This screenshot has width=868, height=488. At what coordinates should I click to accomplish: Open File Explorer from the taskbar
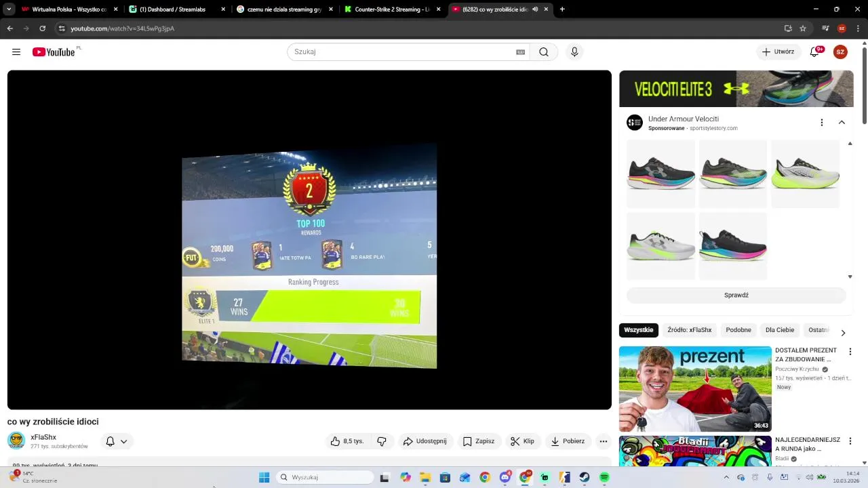pyautogui.click(x=425, y=477)
